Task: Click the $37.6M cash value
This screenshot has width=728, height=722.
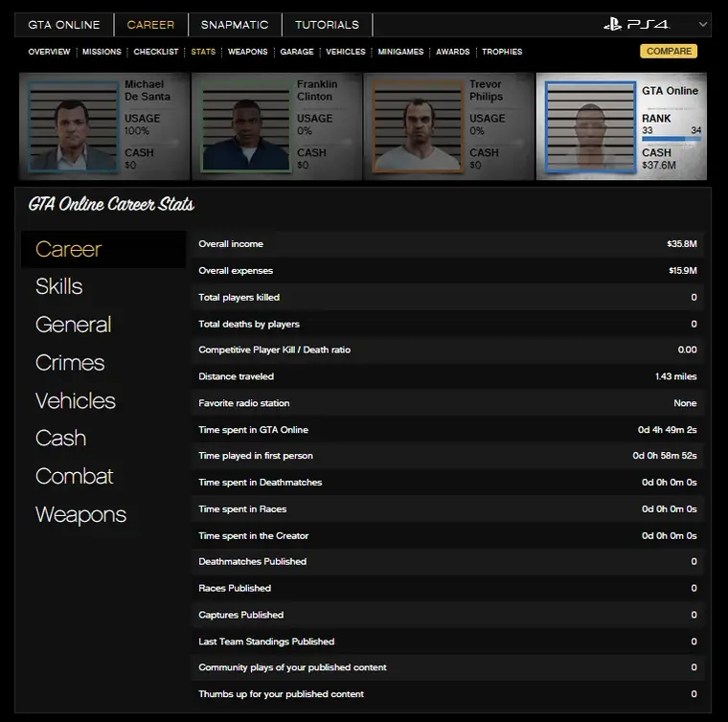Action: (x=659, y=166)
